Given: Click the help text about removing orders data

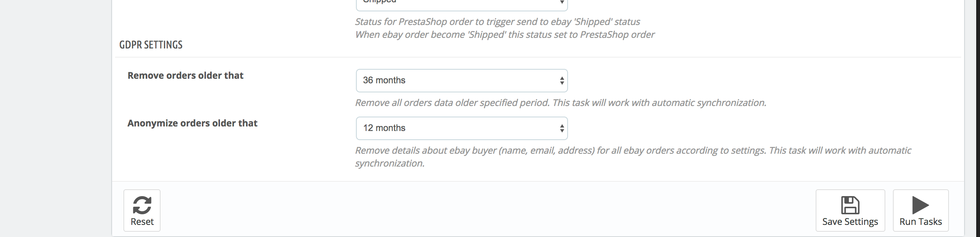Looking at the screenshot, I should tap(560, 103).
